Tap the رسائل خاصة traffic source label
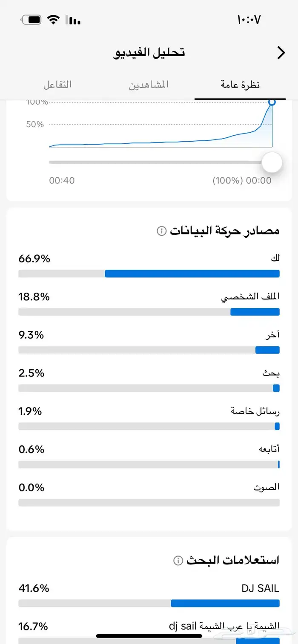The image size is (298, 644). tap(255, 411)
